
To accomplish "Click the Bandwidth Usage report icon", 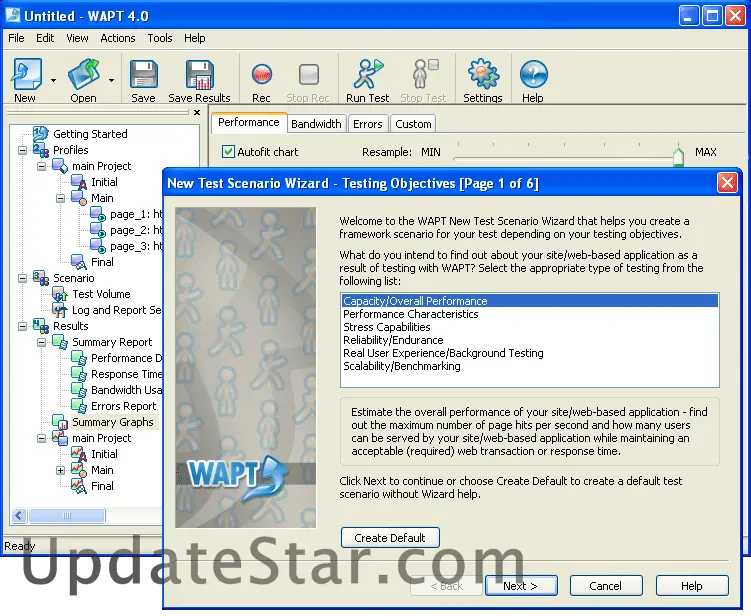I will pos(79,390).
